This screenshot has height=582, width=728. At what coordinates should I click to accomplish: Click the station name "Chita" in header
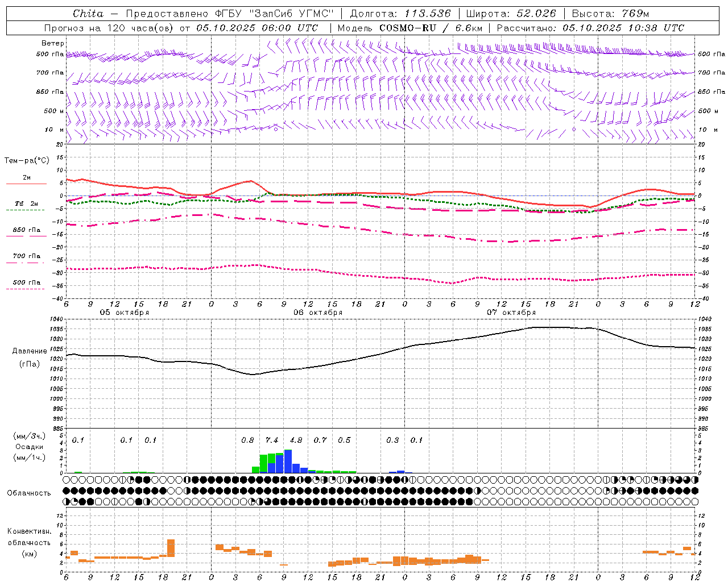pyautogui.click(x=88, y=14)
